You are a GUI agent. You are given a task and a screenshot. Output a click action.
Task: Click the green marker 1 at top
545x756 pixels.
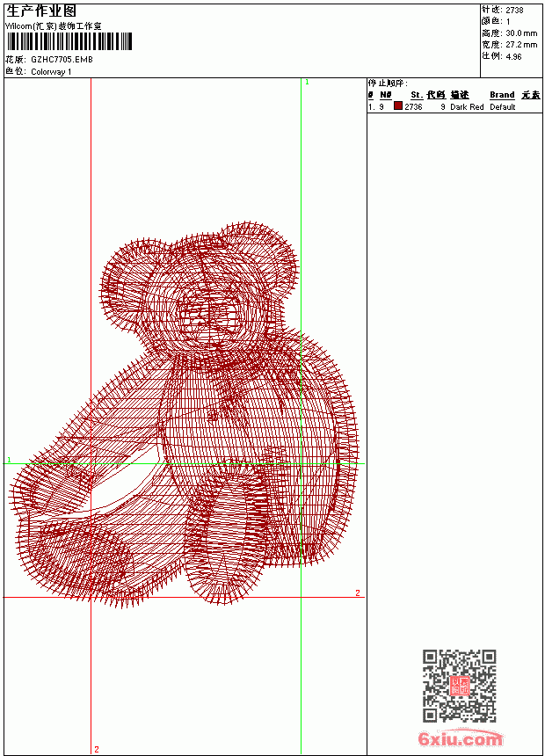pos(307,83)
